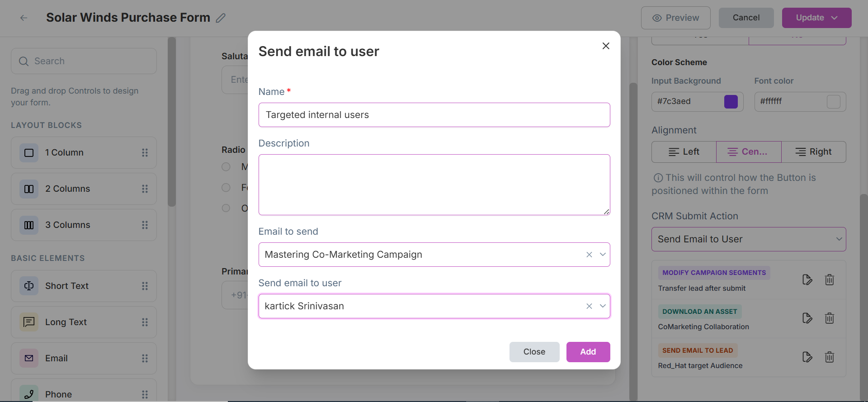Image resolution: width=868 pixels, height=402 pixels.
Task: Select the first radio option
Action: [226, 167]
